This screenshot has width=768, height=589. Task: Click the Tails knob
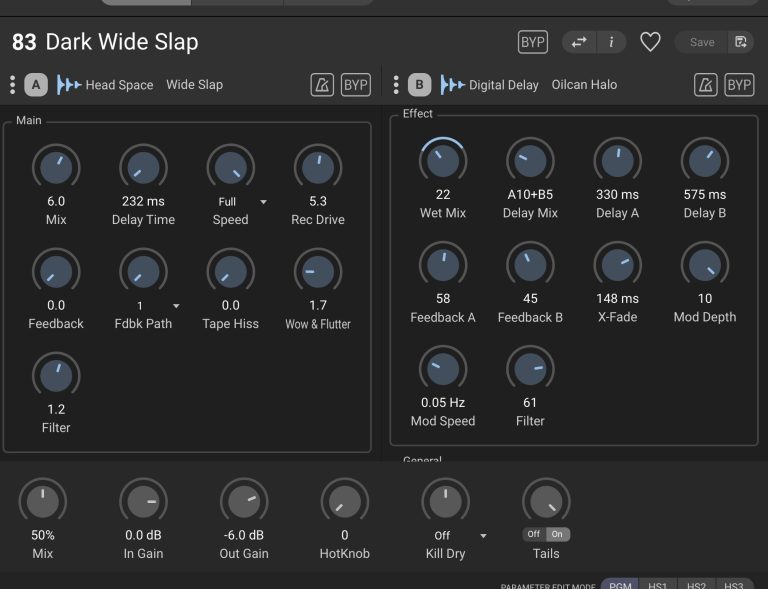tap(546, 501)
